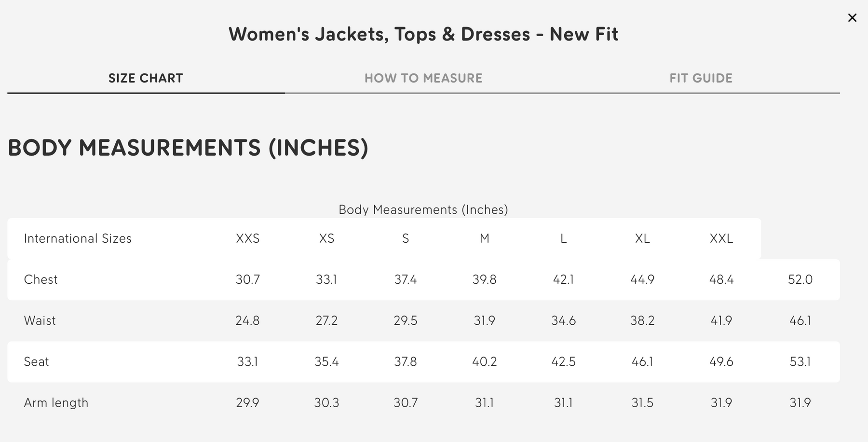Click the L size column header
The height and width of the screenshot is (442, 868).
coord(563,238)
